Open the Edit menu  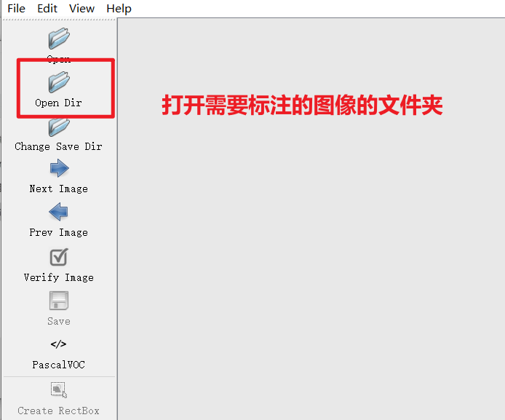pos(47,9)
